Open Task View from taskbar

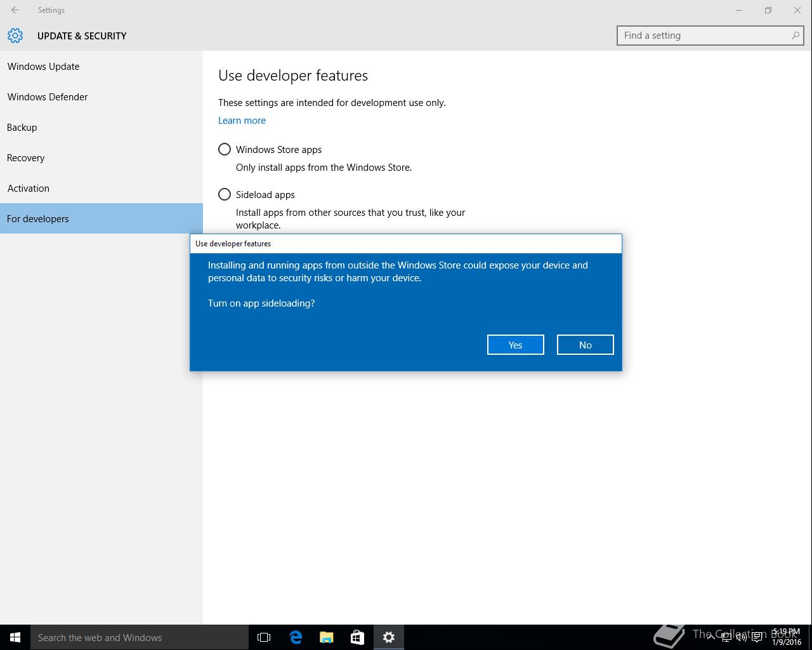[264, 637]
